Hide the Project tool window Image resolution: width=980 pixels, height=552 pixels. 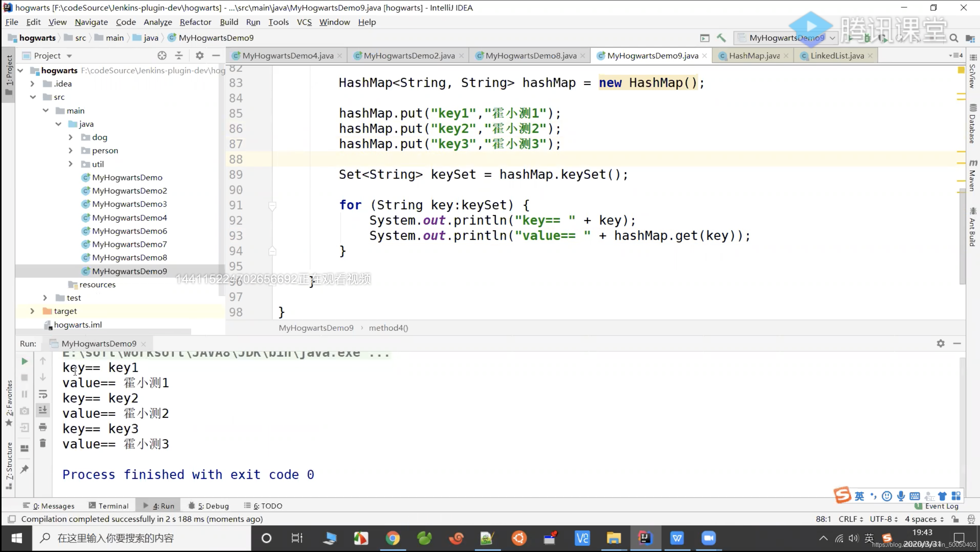216,55
